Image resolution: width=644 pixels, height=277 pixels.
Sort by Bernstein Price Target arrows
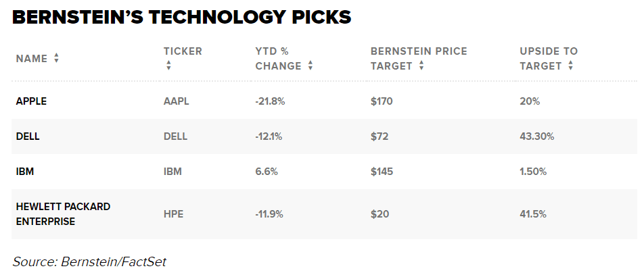tap(421, 66)
